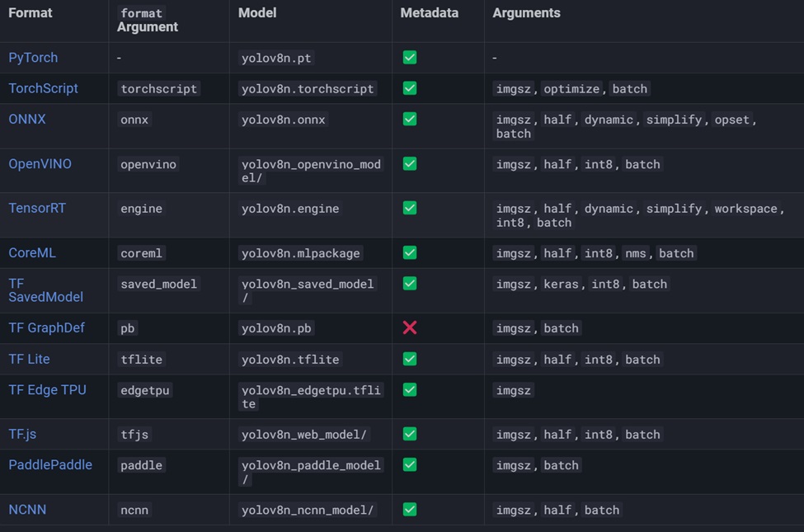The height and width of the screenshot is (532, 804).
Task: Click "imgsz" in the TF Edge TPU row
Action: coord(513,390)
